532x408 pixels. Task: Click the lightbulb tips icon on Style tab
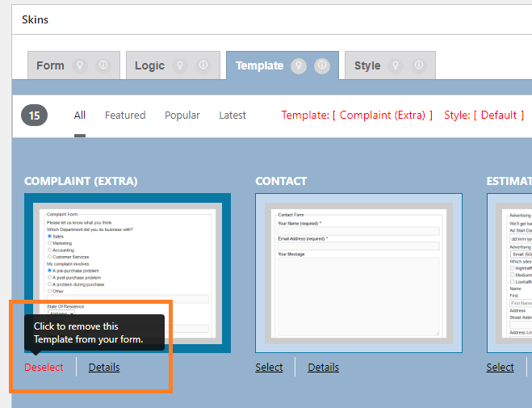tap(396, 65)
